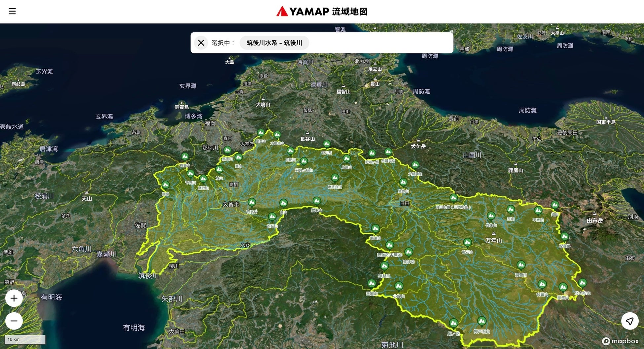Click the 山国川 river label
The width and height of the screenshot is (644, 349).
coord(472,155)
